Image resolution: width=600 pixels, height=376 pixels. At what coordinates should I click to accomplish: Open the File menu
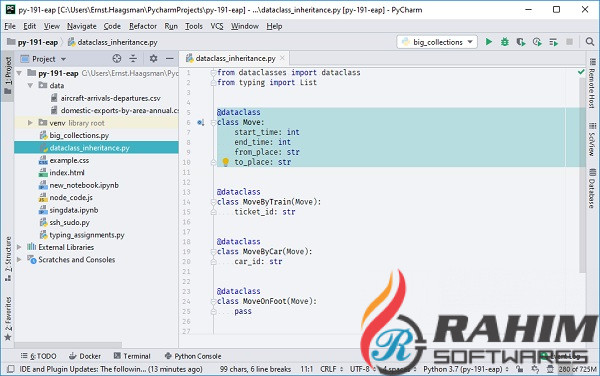click(x=10, y=26)
